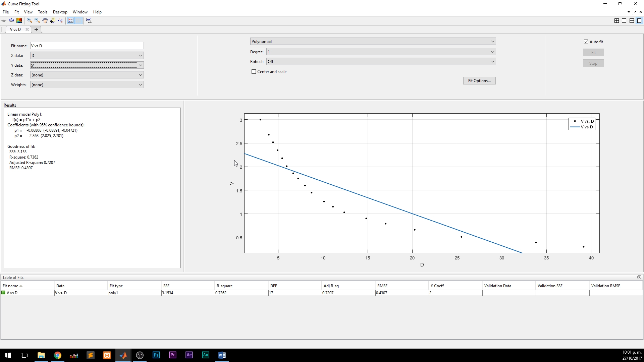Activate the Pan hand tool

point(45,20)
